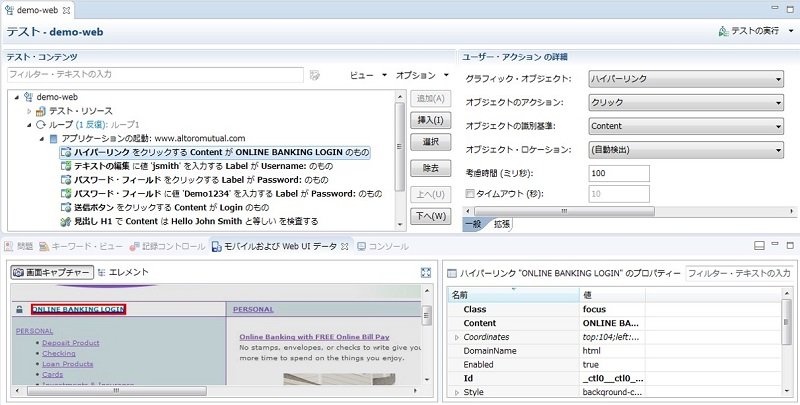Viewport: 800px width, 405px height.
Task: Close the demo-web editor tab
Action: [x=66, y=10]
